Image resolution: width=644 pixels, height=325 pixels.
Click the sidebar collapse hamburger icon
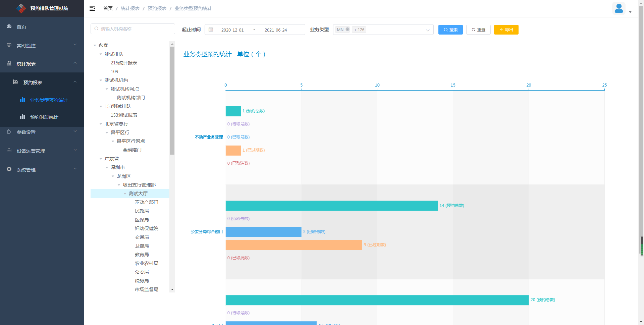pyautogui.click(x=92, y=8)
